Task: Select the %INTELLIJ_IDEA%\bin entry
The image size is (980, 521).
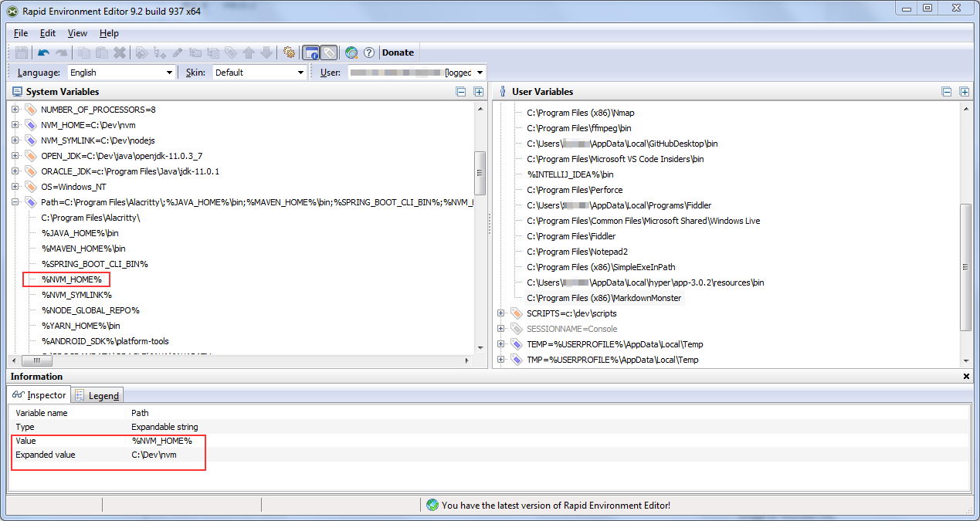Action: [x=570, y=174]
